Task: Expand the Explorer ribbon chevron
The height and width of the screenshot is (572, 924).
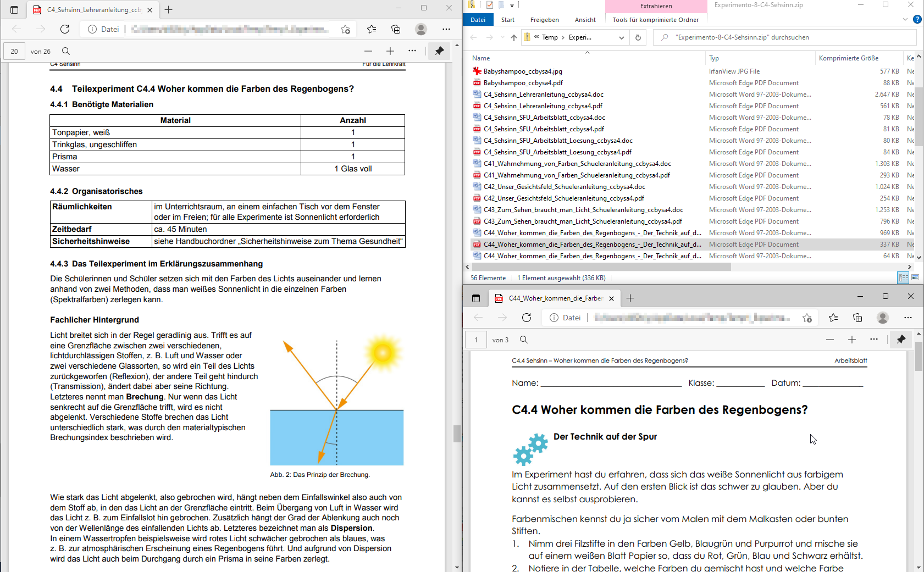Action: click(x=905, y=19)
